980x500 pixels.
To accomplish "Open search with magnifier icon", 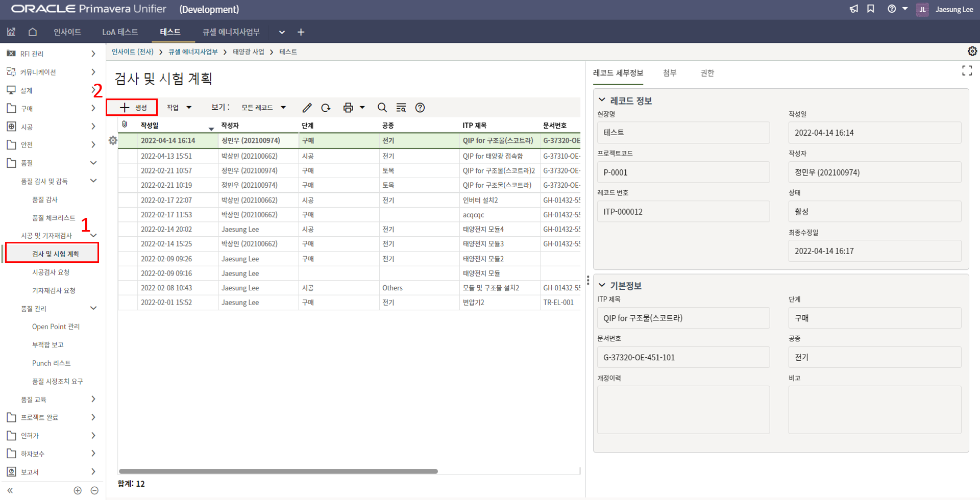I will [382, 108].
